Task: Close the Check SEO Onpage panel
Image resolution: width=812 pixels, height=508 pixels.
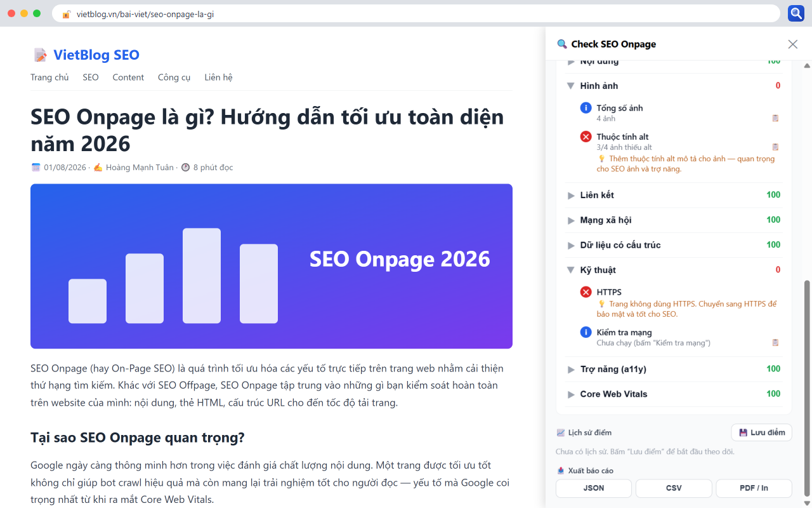Action: (x=793, y=44)
